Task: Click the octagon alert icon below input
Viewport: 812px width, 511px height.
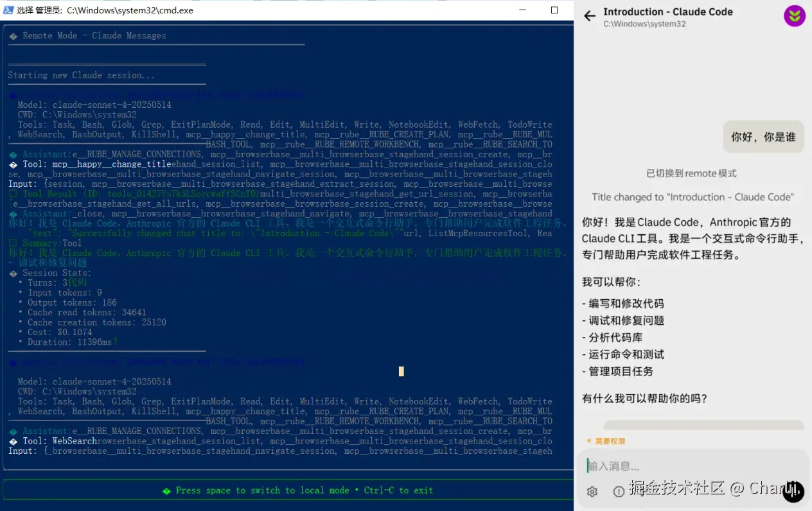Action: pos(619,491)
